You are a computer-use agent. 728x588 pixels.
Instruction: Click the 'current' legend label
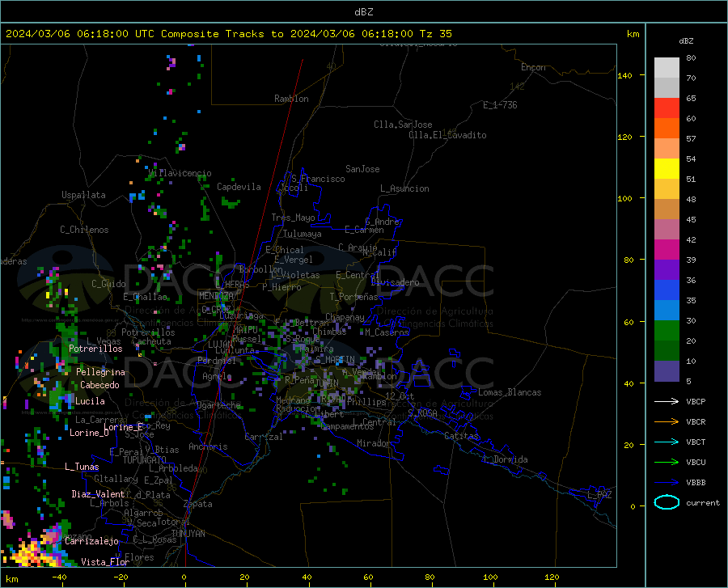click(703, 502)
